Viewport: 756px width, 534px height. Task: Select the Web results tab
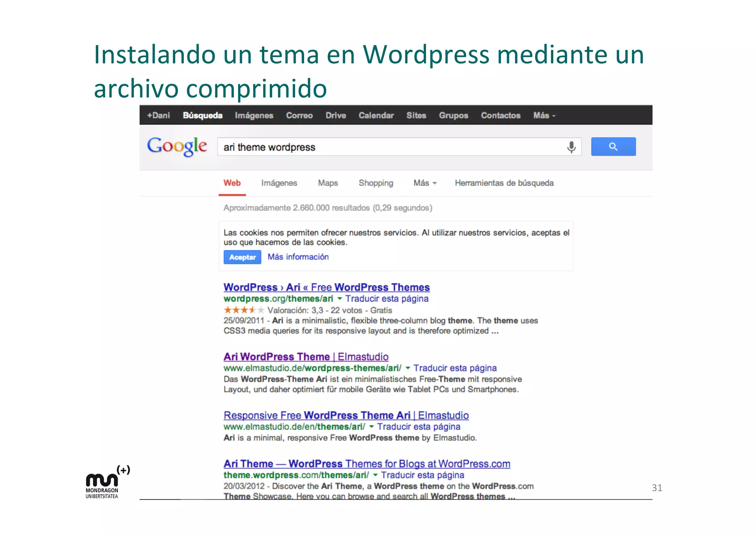232,183
